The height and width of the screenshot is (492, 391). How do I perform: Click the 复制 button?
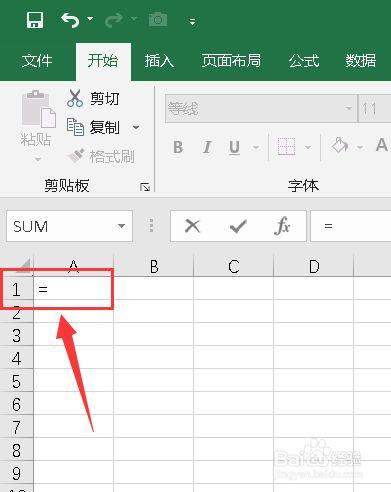[93, 127]
